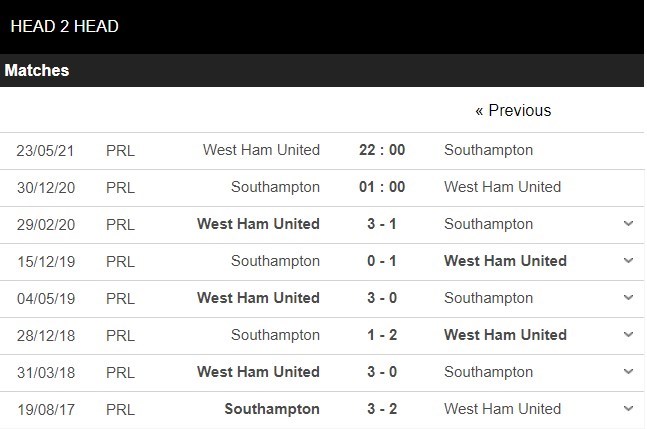
Task: Open West Ham United in 23/05/21 match
Action: 261,150
